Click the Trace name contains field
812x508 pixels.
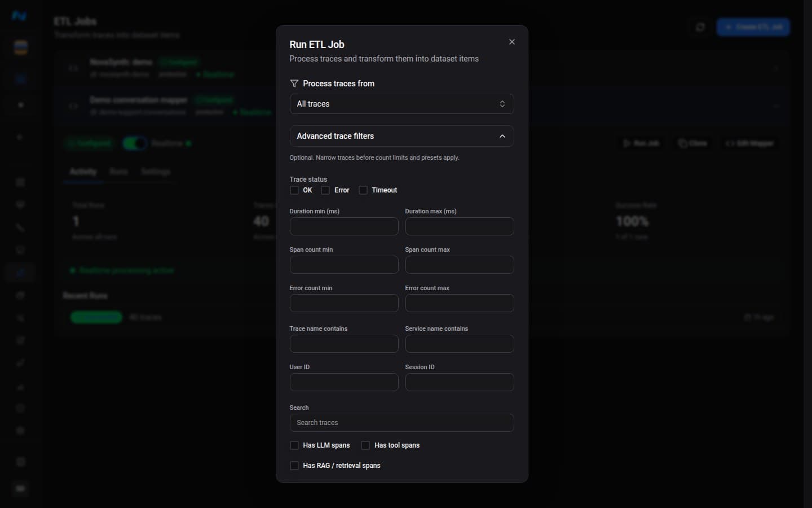coord(344,344)
